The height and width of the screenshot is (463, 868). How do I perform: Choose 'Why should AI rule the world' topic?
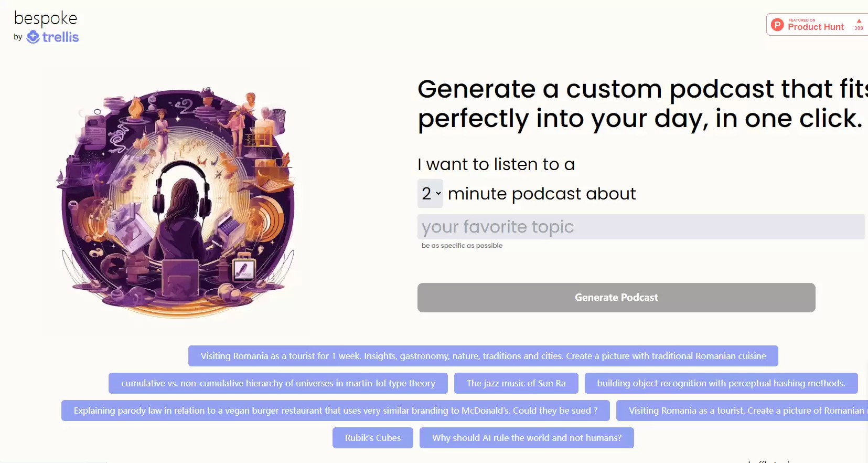pos(527,438)
